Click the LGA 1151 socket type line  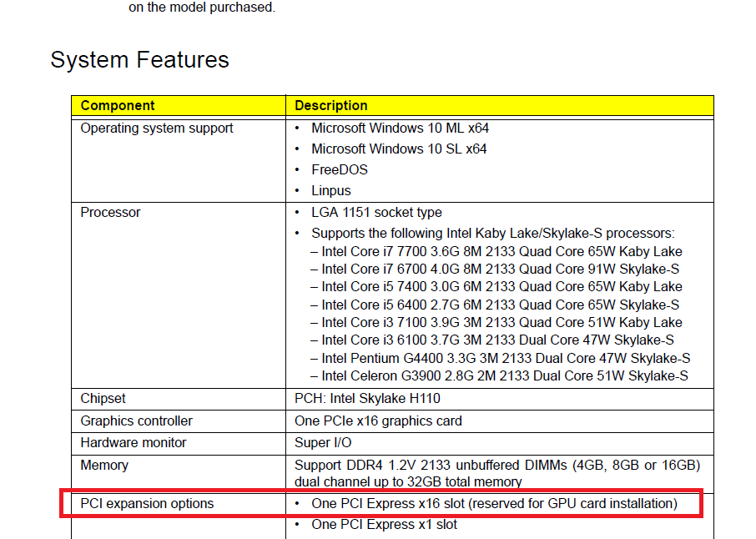376,213
